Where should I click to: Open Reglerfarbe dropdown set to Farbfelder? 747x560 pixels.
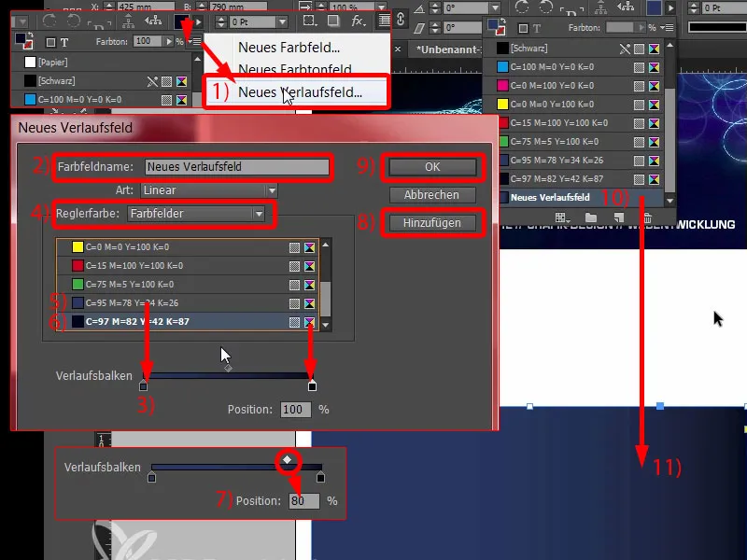[196, 214]
